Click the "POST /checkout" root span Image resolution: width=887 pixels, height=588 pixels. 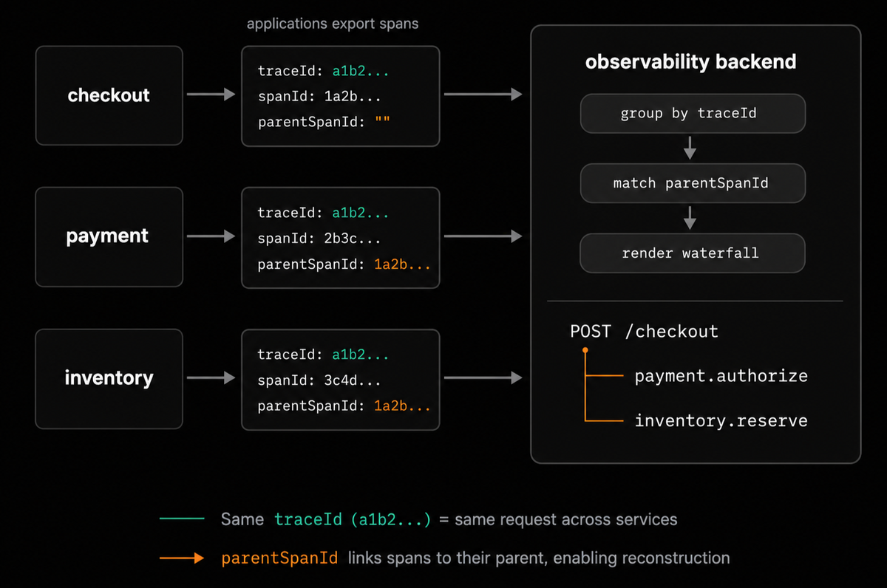point(644,331)
